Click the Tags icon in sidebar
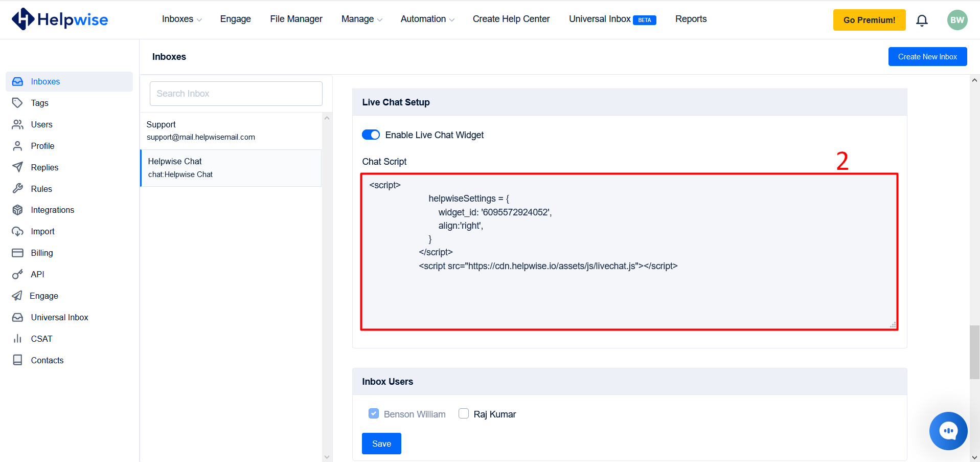Image resolution: width=980 pixels, height=462 pixels. 17,103
